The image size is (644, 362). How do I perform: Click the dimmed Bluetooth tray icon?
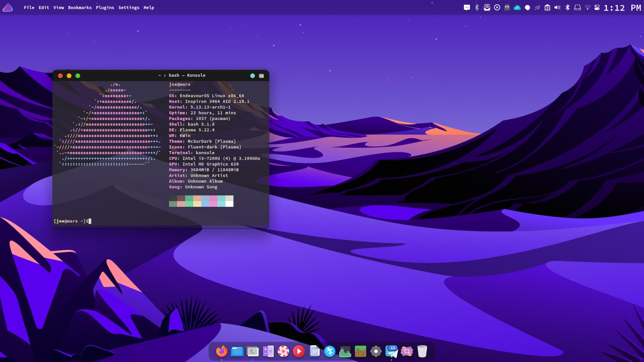coord(477,7)
